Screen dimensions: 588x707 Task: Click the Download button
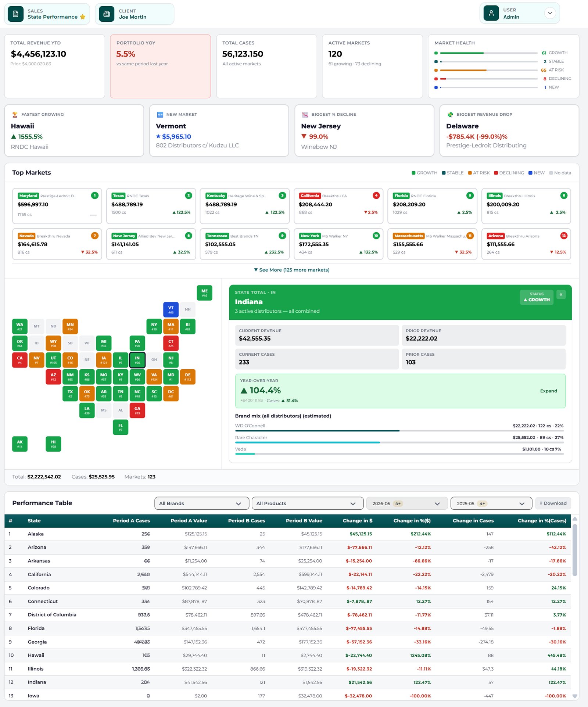[553, 503]
